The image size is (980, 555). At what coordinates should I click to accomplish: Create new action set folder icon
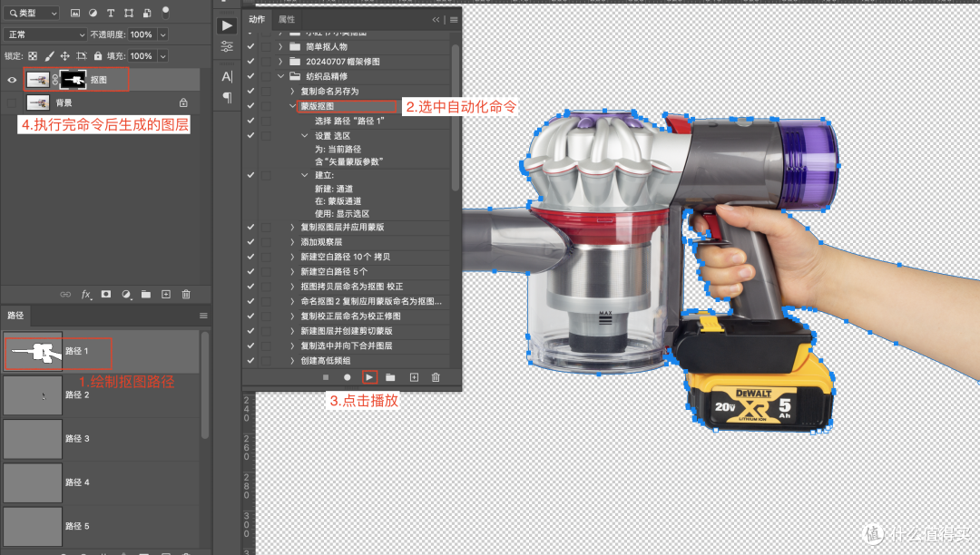pos(390,377)
